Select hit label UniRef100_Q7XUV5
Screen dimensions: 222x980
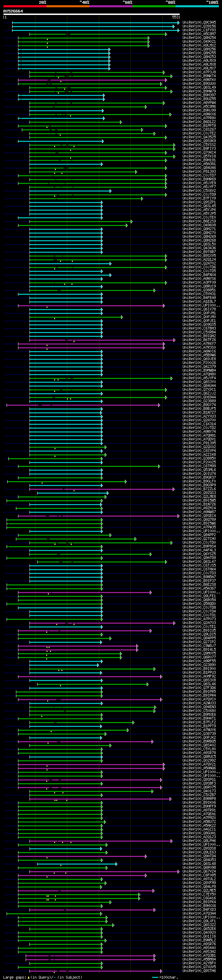[199, 967]
